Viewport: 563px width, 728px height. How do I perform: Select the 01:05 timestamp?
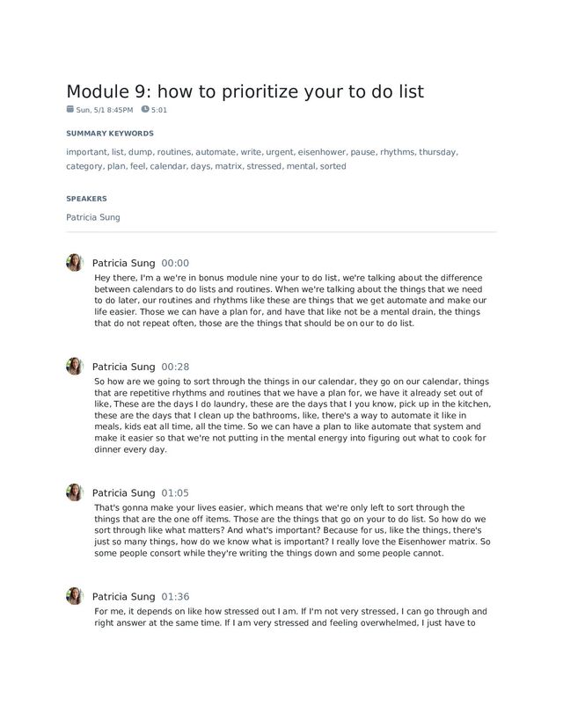[175, 493]
